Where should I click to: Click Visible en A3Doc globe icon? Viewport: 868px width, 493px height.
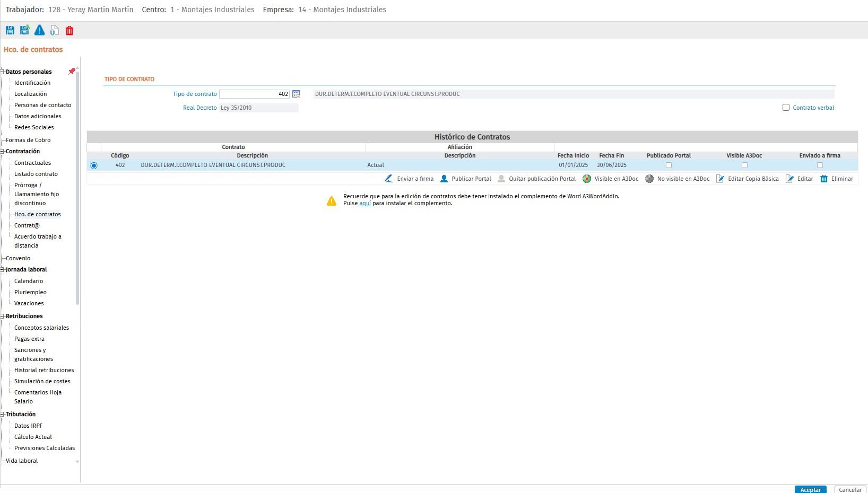point(587,179)
